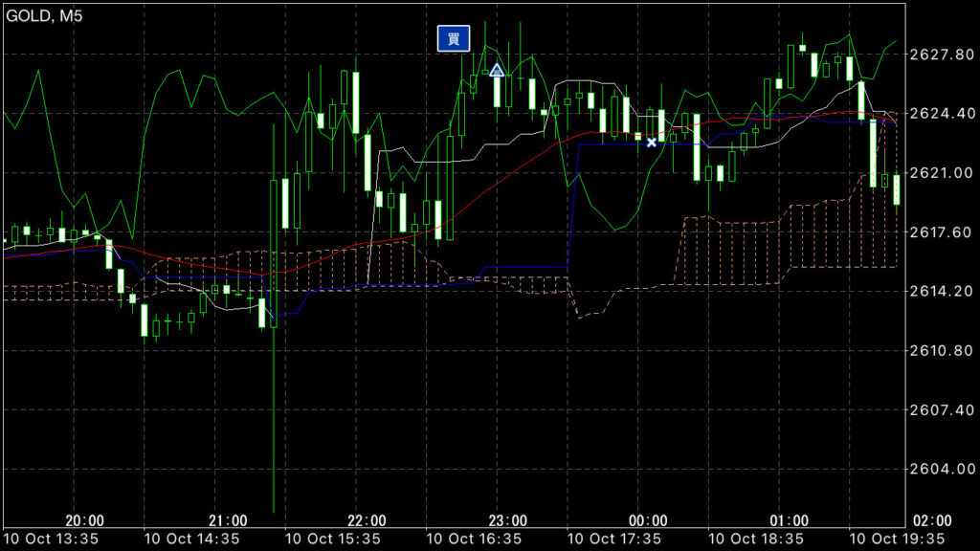Click the blue buy order marker box
The image size is (980, 551).
pos(453,38)
